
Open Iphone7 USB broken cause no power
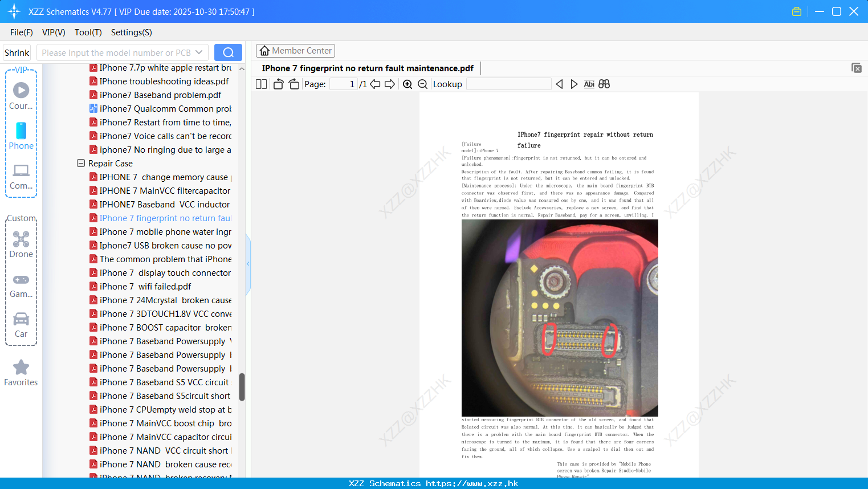click(x=160, y=246)
